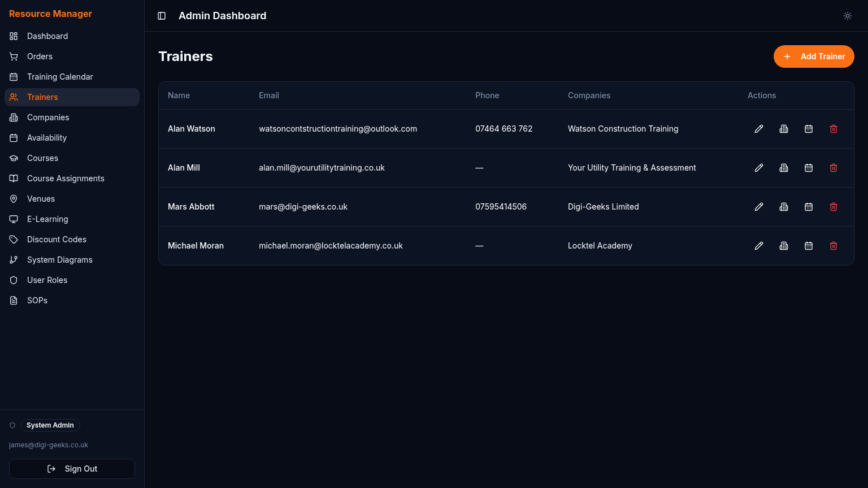The image size is (868, 488).
Task: Open company assignment for Alan Watson
Action: click(x=784, y=129)
